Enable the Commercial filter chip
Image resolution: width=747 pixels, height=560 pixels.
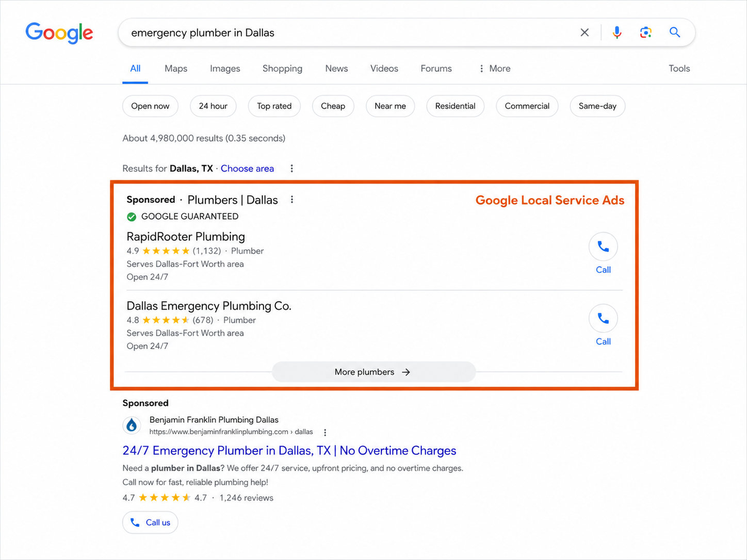[527, 106]
